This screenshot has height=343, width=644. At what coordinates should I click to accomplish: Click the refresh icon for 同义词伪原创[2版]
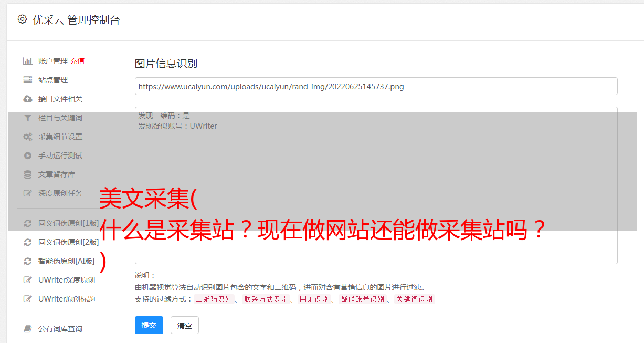(28, 242)
